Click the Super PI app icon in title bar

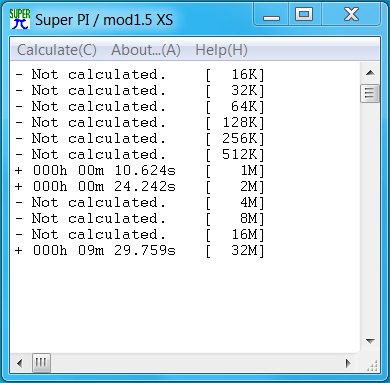[20, 19]
